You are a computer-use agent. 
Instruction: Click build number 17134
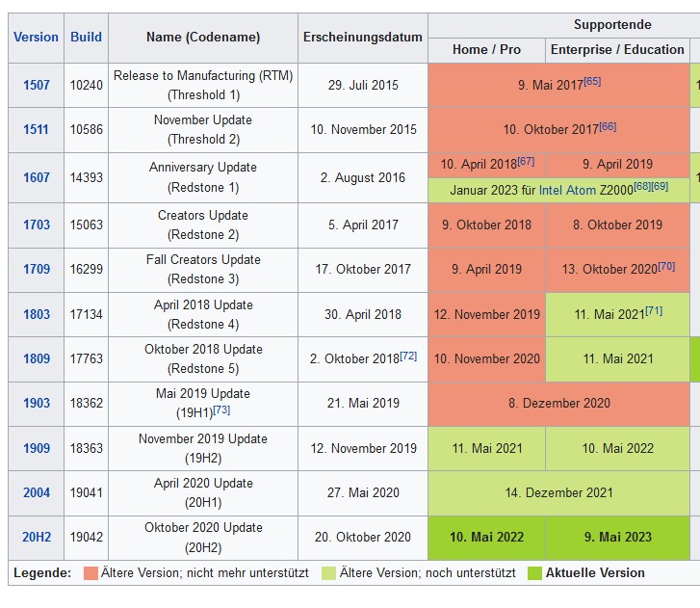point(86,314)
